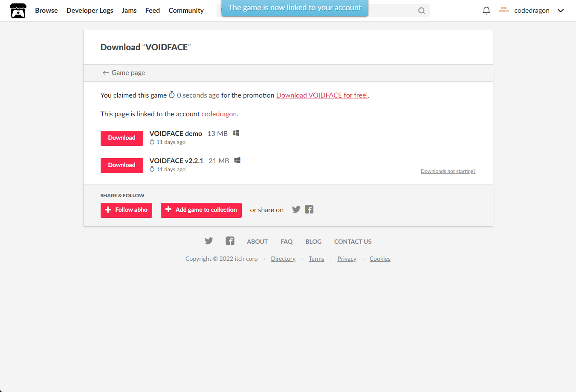Open the Cookies link

pos(380,259)
